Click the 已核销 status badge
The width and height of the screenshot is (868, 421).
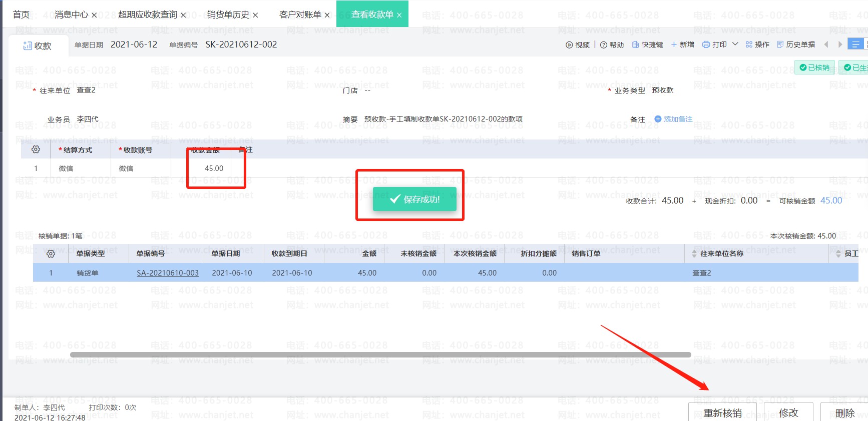[x=814, y=67]
